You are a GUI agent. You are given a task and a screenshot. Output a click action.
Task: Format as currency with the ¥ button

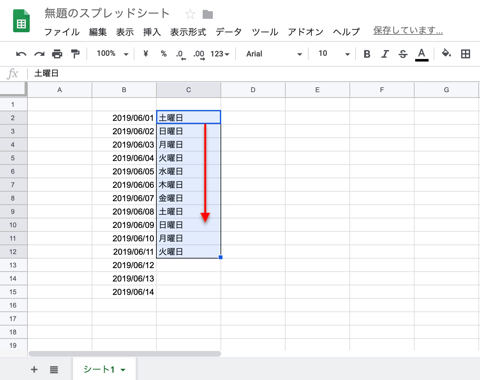click(x=146, y=53)
